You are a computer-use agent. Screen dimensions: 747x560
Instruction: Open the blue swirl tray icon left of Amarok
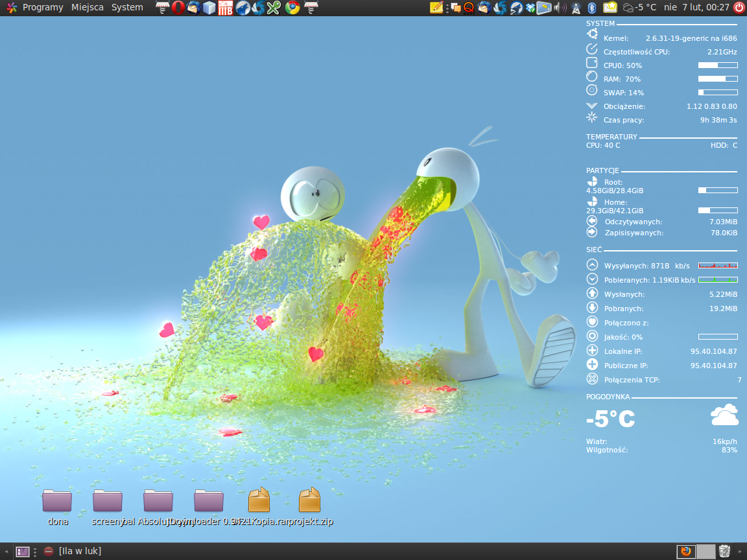click(500, 8)
